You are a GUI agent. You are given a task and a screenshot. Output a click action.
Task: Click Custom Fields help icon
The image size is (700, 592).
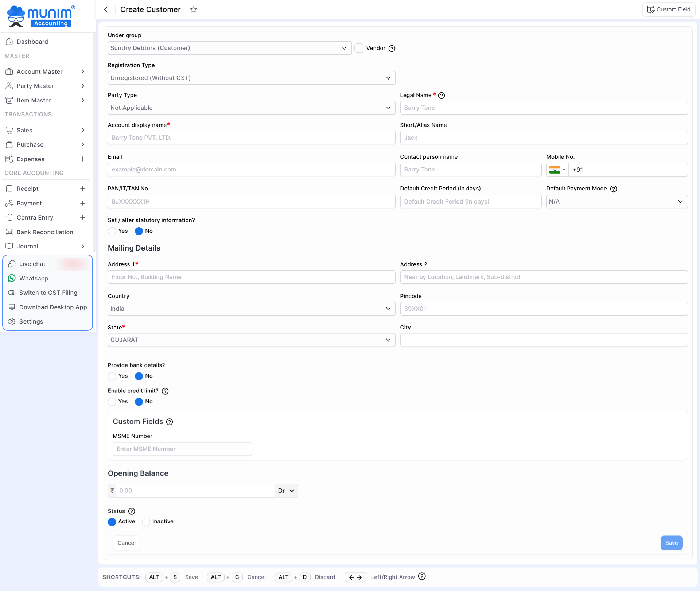click(170, 422)
